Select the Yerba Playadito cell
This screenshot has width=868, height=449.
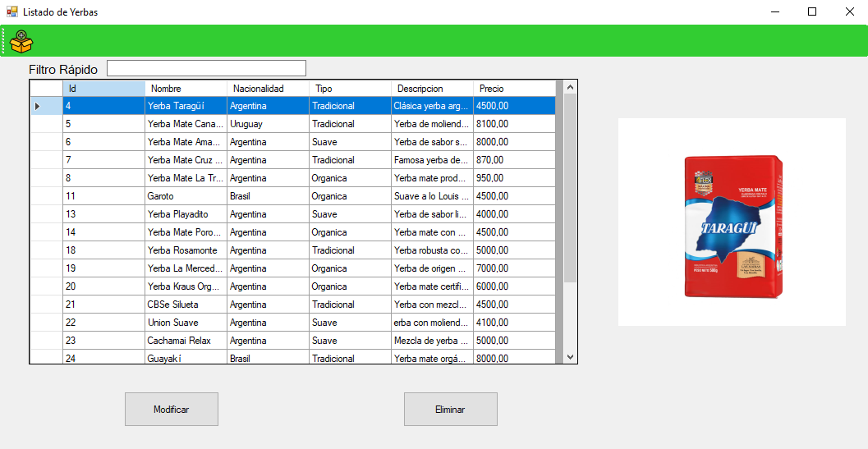click(186, 214)
